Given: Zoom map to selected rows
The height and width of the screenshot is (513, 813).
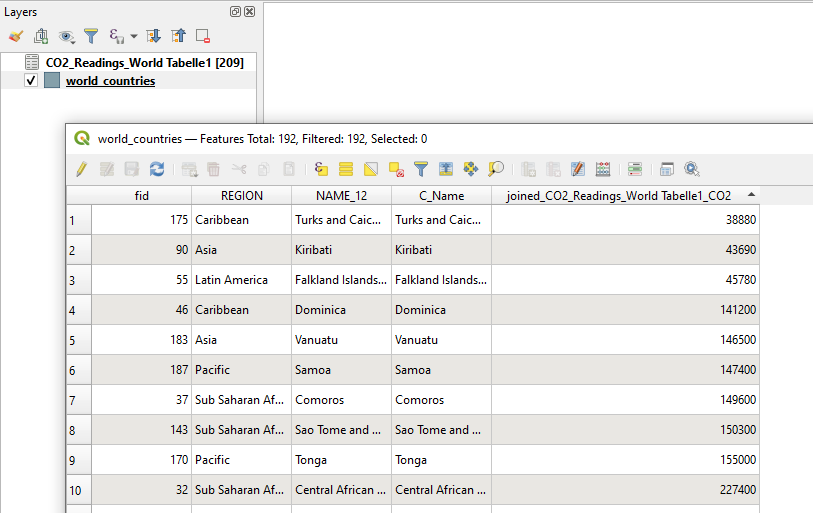Looking at the screenshot, I should 496,169.
